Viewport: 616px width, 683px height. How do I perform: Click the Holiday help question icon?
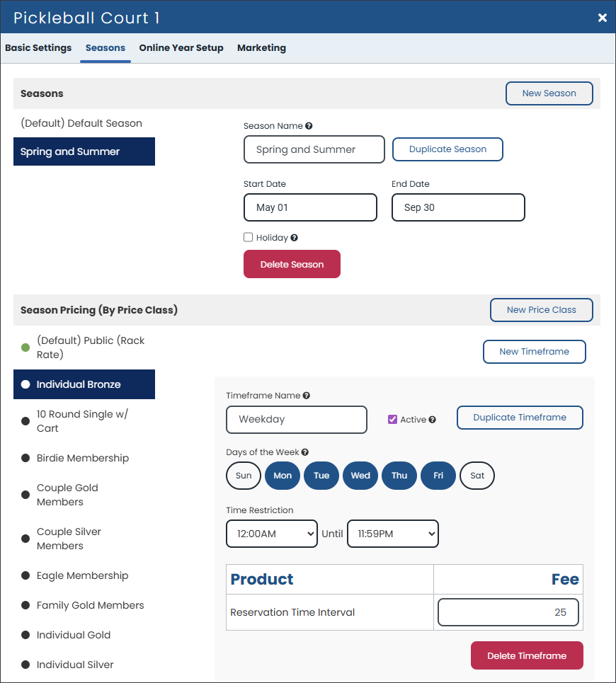click(x=294, y=238)
